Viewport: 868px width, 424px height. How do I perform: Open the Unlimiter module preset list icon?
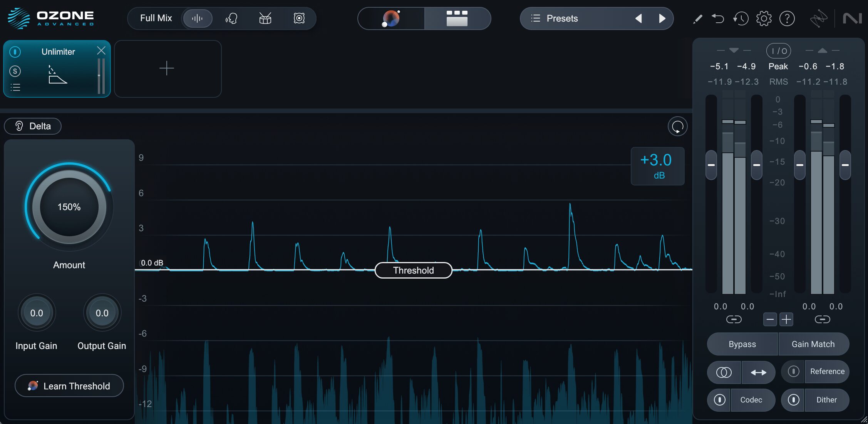click(15, 87)
